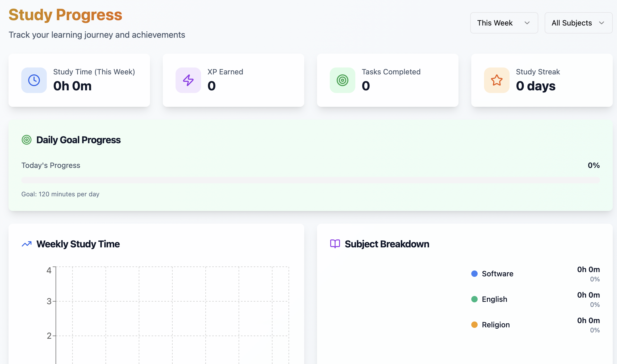The image size is (617, 364).
Task: Click the chevron arrow in the This Week selector
Action: [527, 23]
